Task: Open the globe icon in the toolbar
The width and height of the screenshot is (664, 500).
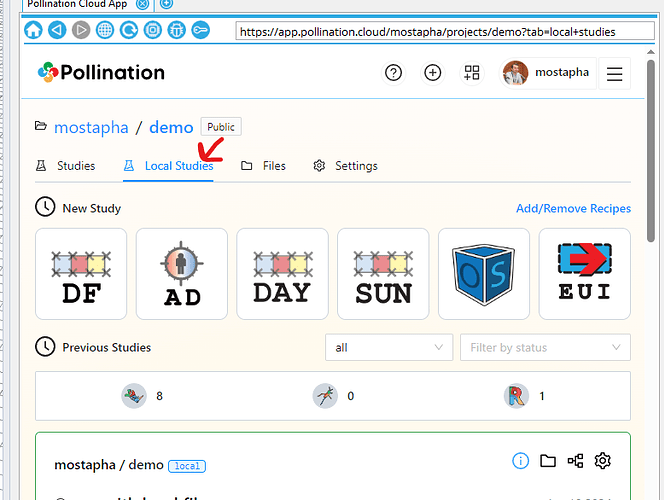Action: click(105, 30)
